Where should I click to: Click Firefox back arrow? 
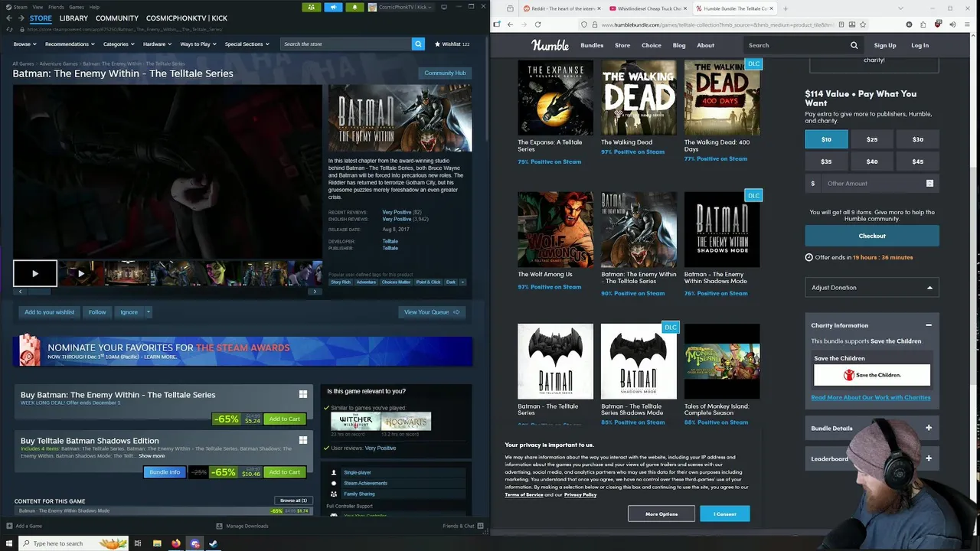pos(510,24)
